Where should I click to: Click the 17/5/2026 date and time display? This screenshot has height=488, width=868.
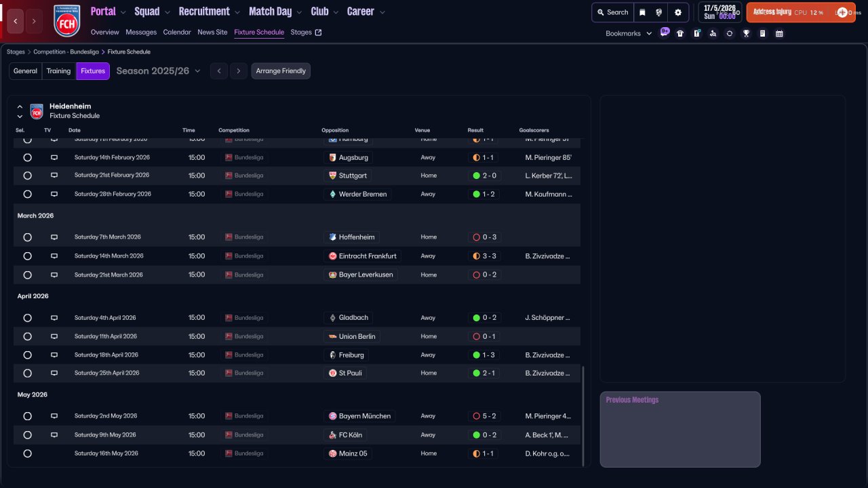[720, 12]
